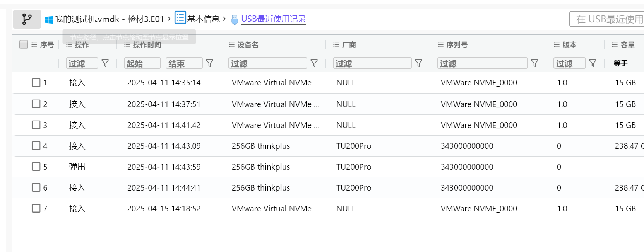
Task: Click the 设备名 filter input
Action: pyautogui.click(x=268, y=63)
